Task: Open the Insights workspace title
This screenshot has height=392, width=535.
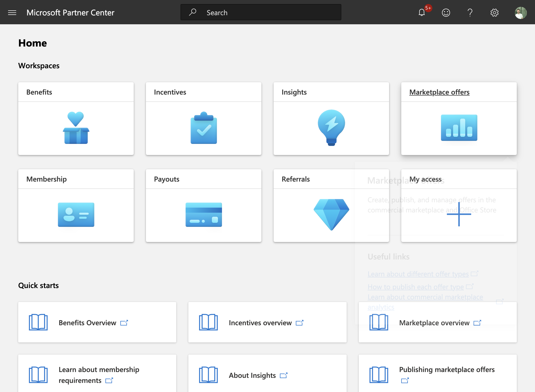Action: (x=294, y=92)
